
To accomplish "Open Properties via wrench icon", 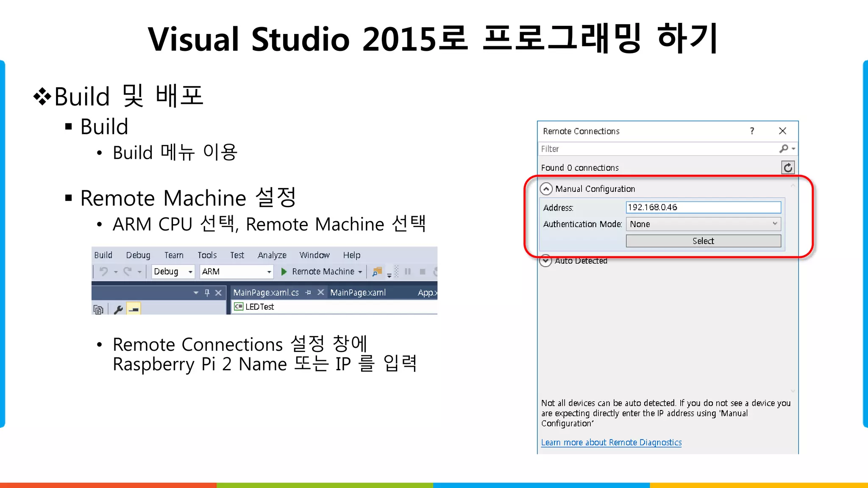I will tap(118, 310).
